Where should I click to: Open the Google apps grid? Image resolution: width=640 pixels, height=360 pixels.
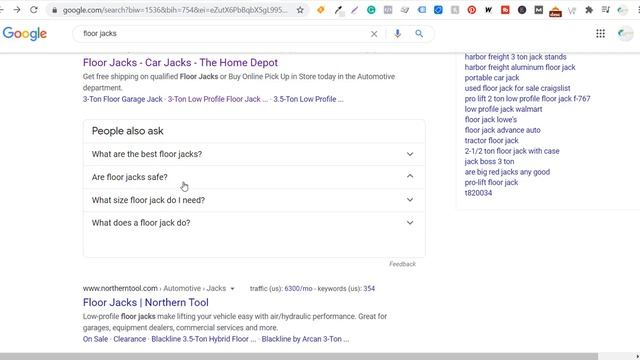tap(600, 34)
